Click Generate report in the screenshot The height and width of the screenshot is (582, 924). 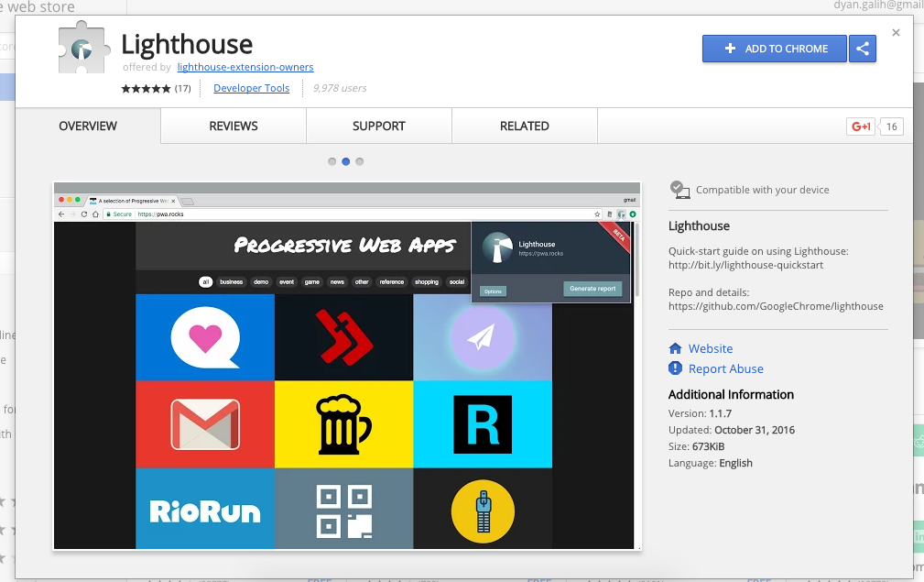tap(592, 289)
